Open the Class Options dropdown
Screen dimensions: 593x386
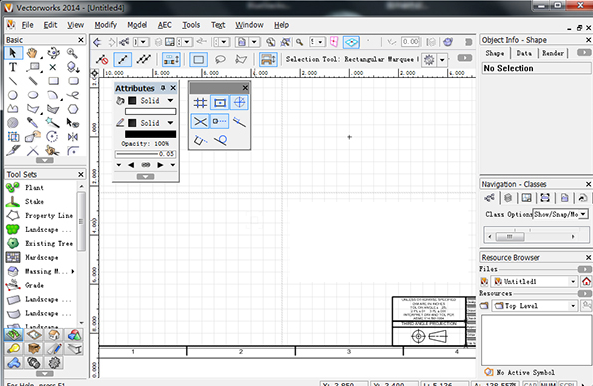click(x=561, y=214)
